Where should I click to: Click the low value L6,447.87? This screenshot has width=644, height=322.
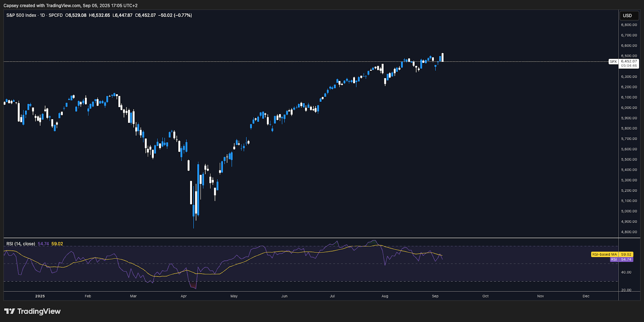(122, 15)
